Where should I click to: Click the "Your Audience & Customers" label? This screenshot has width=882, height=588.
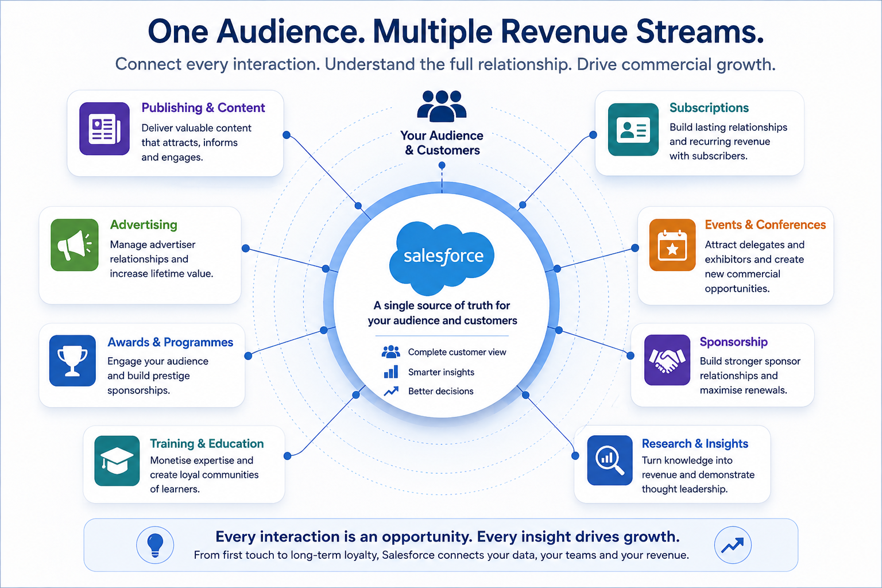442,143
